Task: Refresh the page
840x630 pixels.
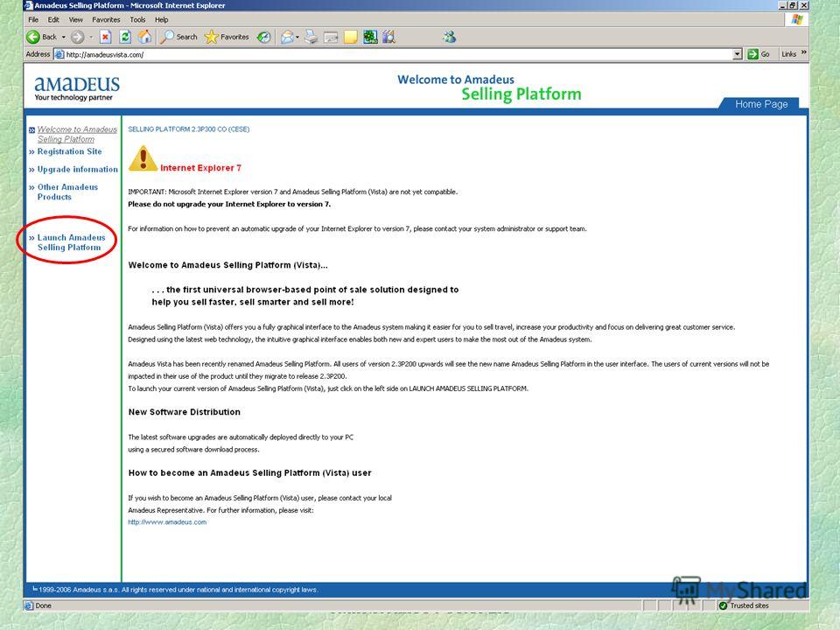Action: 125,37
